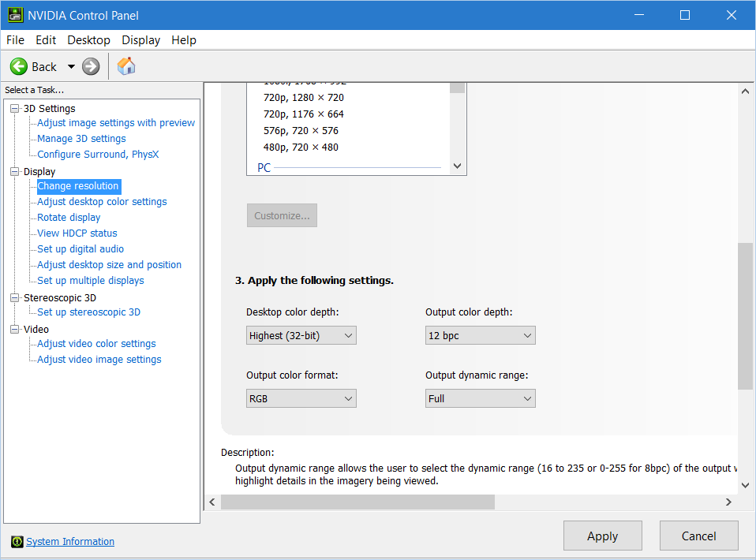Image resolution: width=756 pixels, height=560 pixels.
Task: Open the Desktop color depth dropdown
Action: tap(301, 336)
